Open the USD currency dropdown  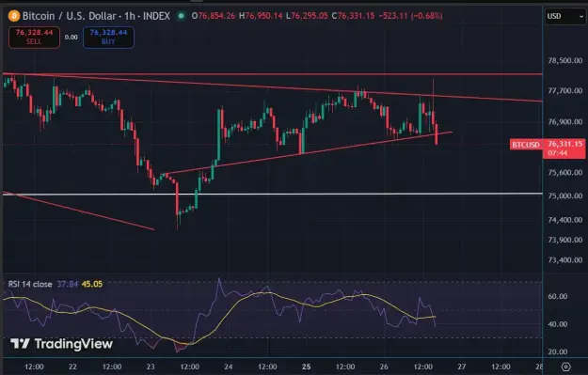[565, 16]
